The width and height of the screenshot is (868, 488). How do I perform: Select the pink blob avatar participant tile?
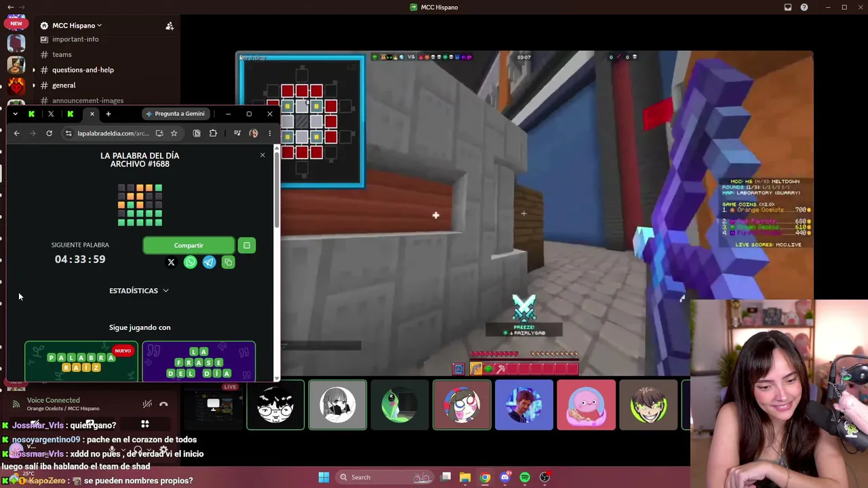(586, 405)
